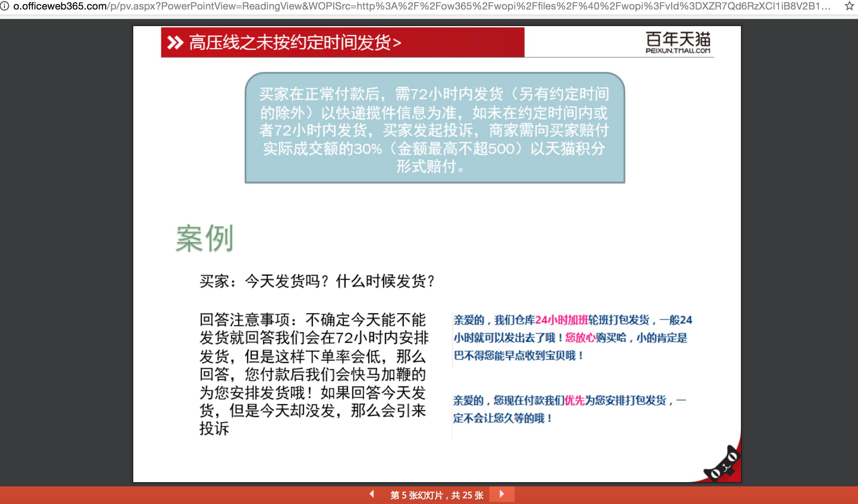Click the reply text '定不会让您久等的哦！'
This screenshot has width=858, height=504.
[x=502, y=418]
